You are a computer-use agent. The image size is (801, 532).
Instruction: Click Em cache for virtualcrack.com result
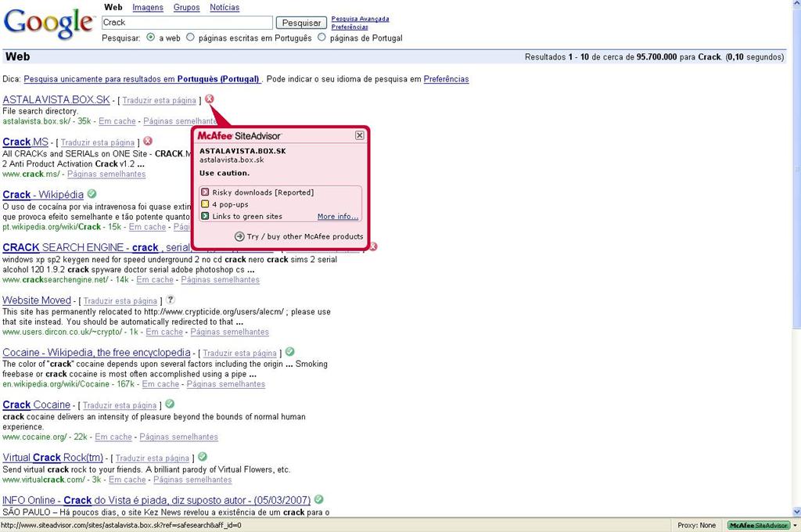pos(128,480)
